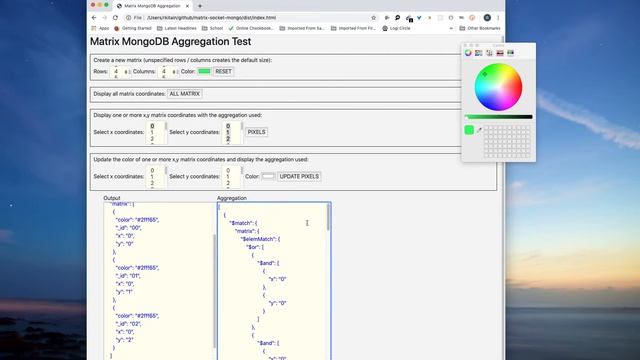Select the pencils color picker tab

[510, 53]
